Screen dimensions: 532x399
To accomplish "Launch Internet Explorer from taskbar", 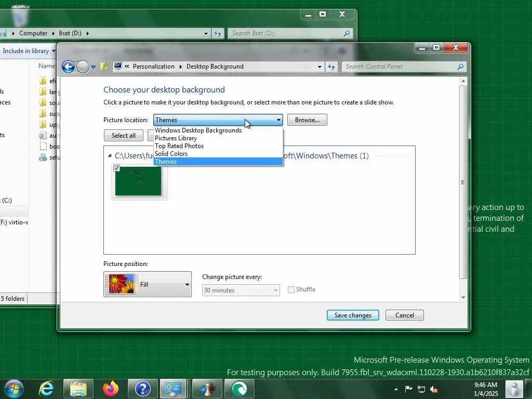I will [x=46, y=389].
